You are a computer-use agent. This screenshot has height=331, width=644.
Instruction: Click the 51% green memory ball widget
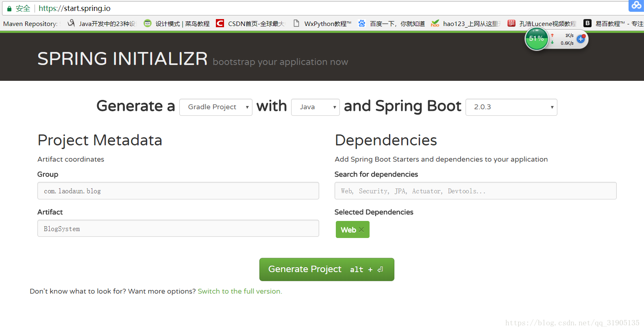(x=536, y=39)
